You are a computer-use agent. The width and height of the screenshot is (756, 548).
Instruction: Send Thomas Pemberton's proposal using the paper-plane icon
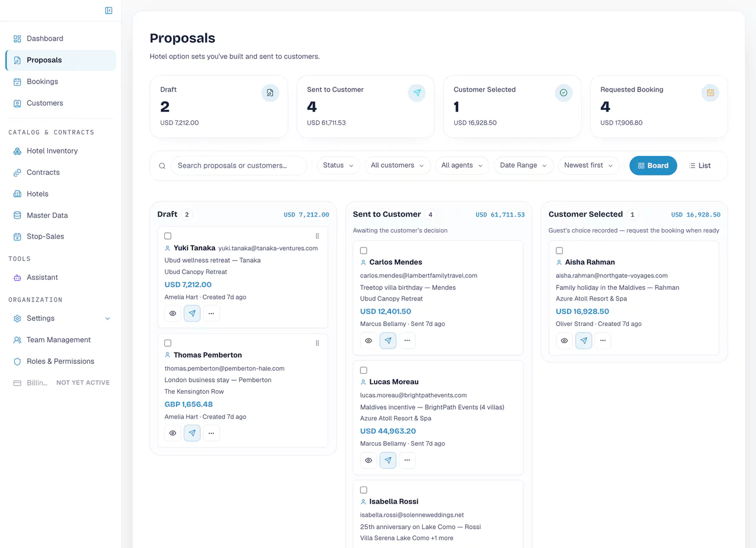[192, 433]
